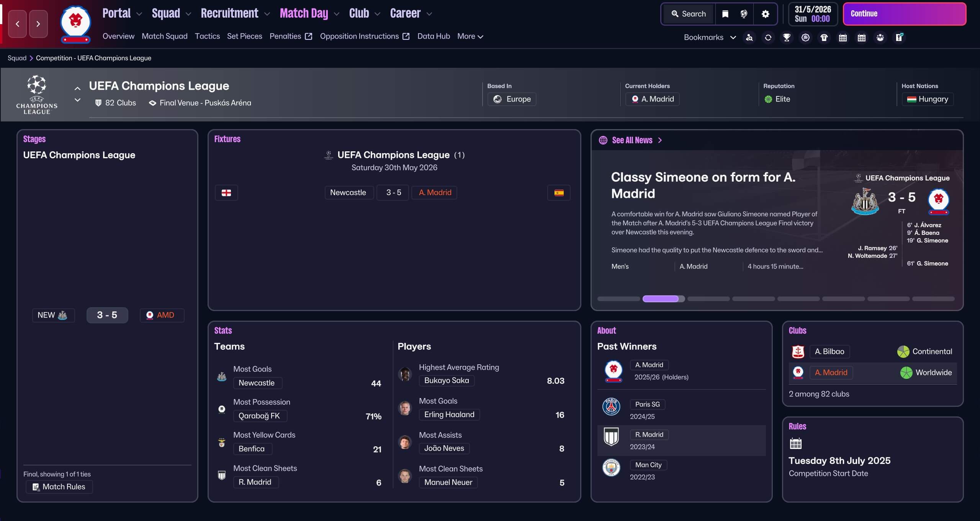Navigate back with the left arrow button
The height and width of the screenshot is (521, 980).
[18, 24]
